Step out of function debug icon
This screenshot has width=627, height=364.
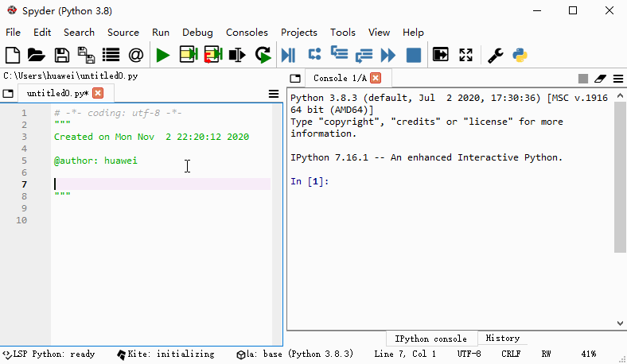tap(364, 56)
